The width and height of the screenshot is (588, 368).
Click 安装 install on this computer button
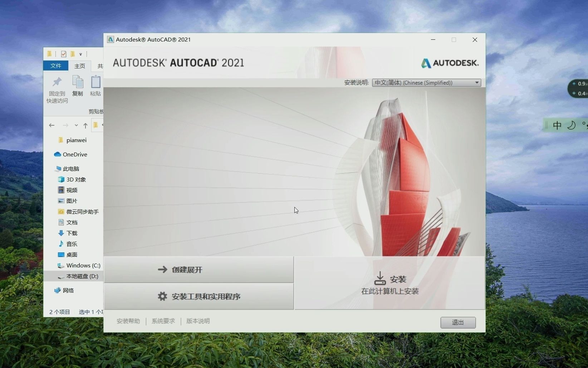tap(390, 283)
